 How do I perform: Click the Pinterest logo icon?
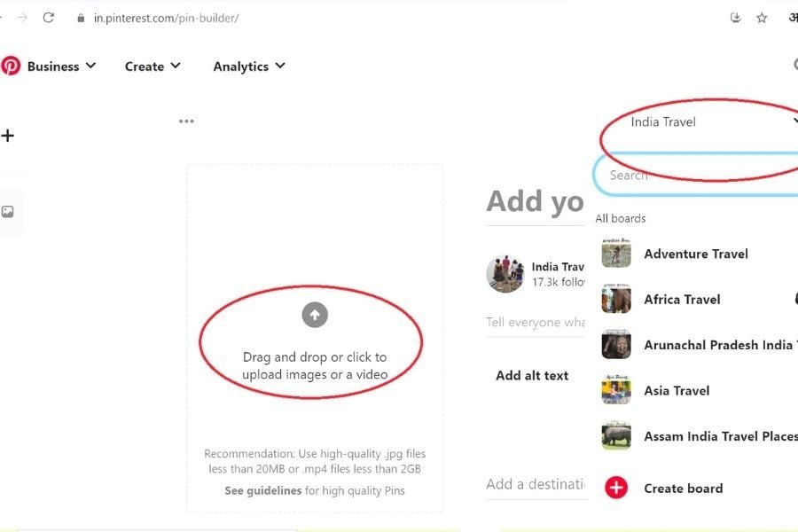coord(11,66)
